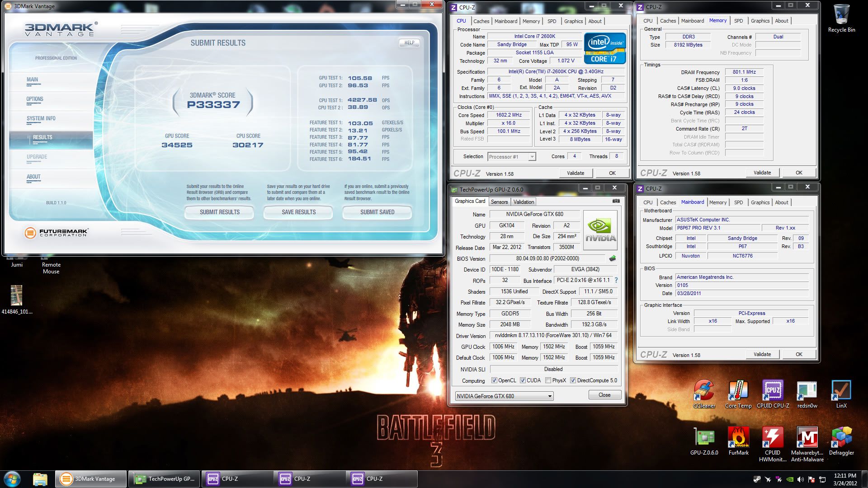Open CCleaner desktop shortcut
Image resolution: width=868 pixels, height=488 pixels.
(704, 394)
